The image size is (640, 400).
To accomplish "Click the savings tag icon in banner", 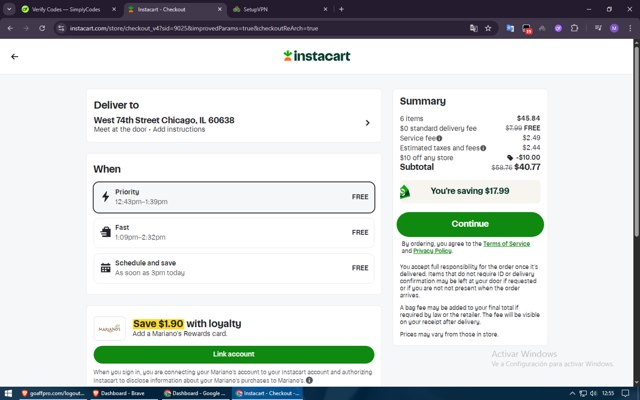I will (404, 191).
